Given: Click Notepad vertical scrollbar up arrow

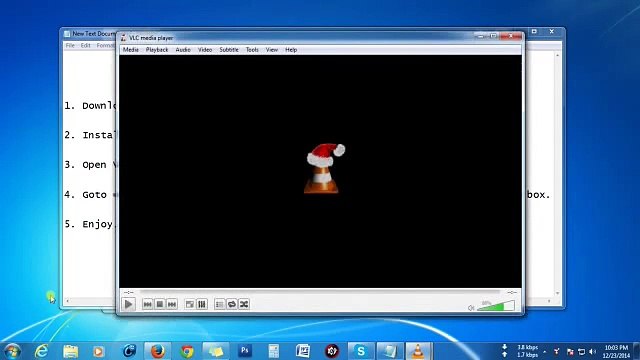Looking at the screenshot, I should point(558,55).
